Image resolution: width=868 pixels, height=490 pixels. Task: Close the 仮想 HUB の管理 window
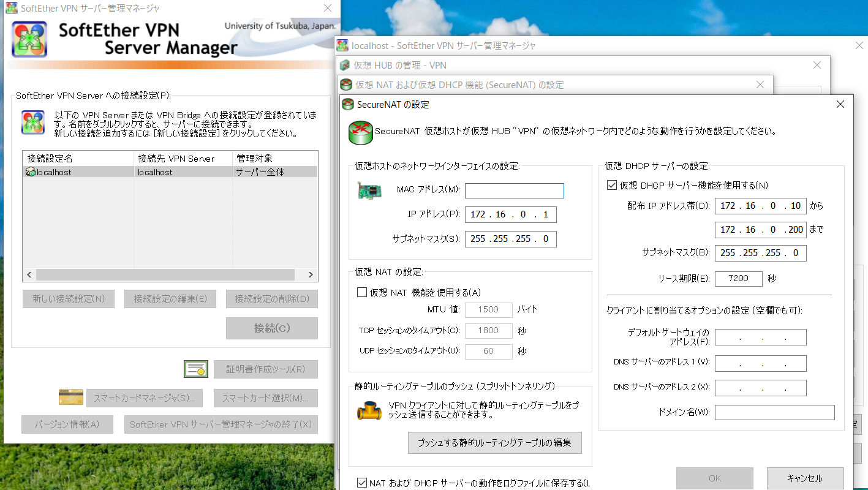(817, 65)
